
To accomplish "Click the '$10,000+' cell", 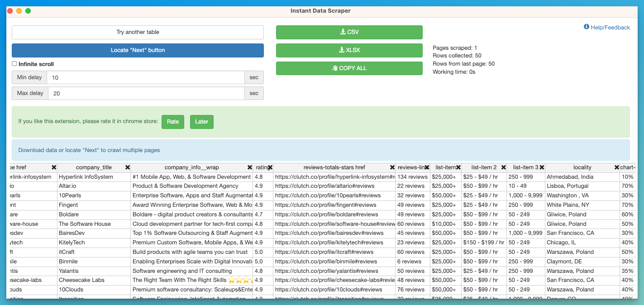I will coord(445,224).
